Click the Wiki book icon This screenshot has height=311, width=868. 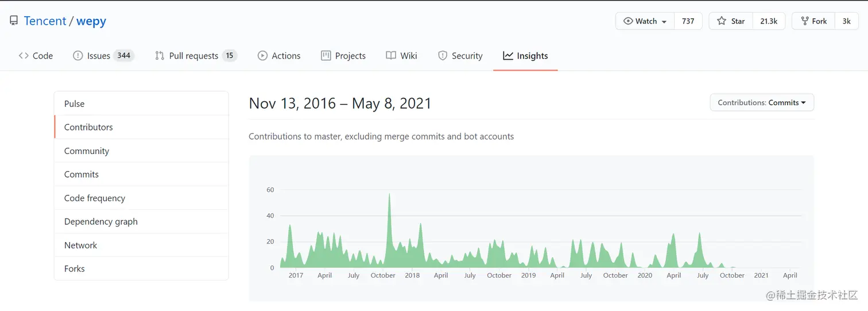(391, 56)
